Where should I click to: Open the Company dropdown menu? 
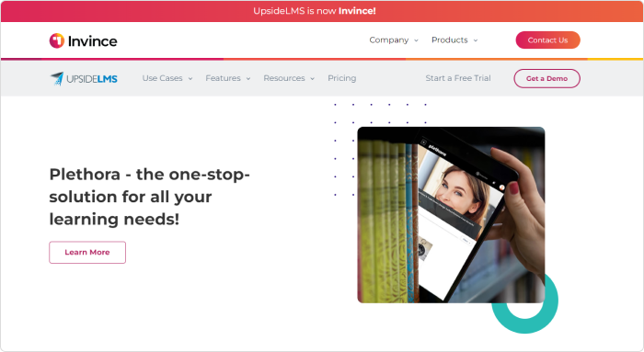394,40
